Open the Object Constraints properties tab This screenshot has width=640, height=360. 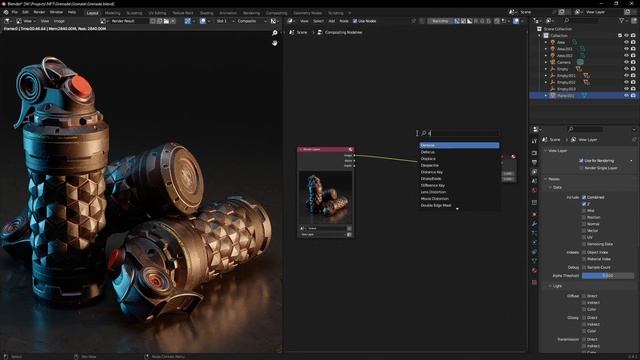[x=534, y=252]
